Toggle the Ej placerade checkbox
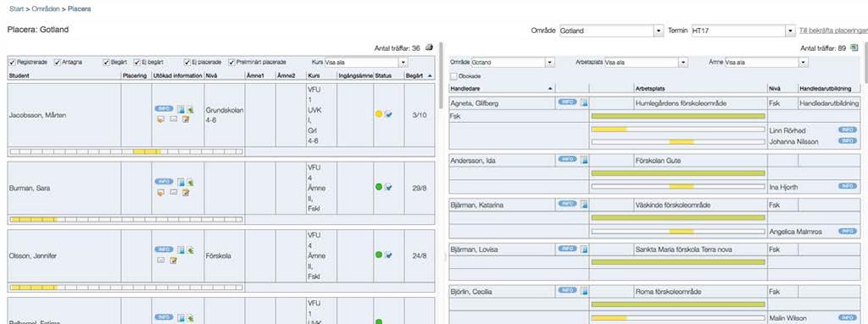This screenshot has width=868, height=324. (187, 62)
